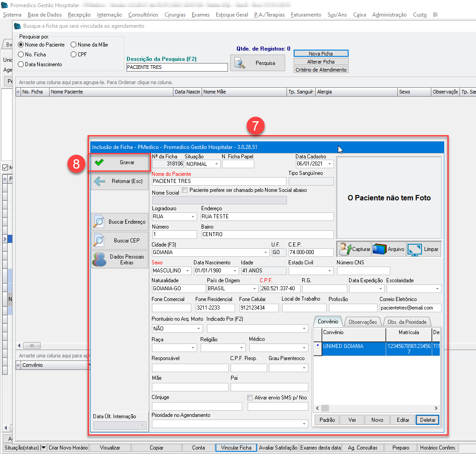This screenshot has width=476, height=454.
Task: Click the convênio grid horizontal scrollbar
Action: click(377, 408)
